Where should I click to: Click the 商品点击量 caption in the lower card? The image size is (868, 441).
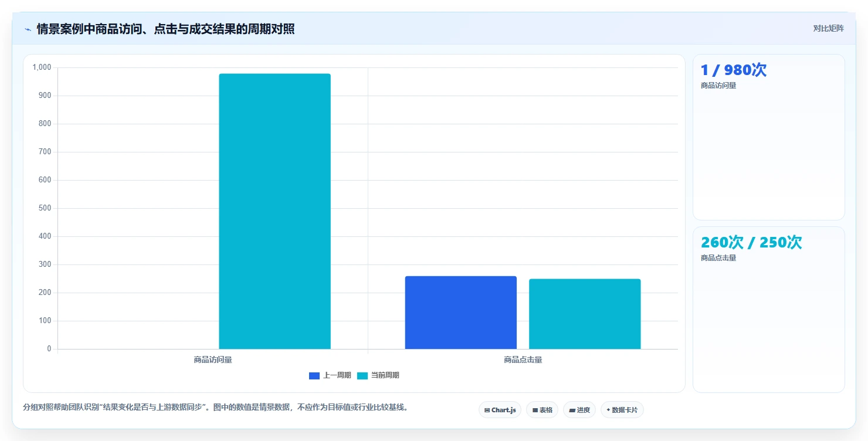(x=718, y=258)
